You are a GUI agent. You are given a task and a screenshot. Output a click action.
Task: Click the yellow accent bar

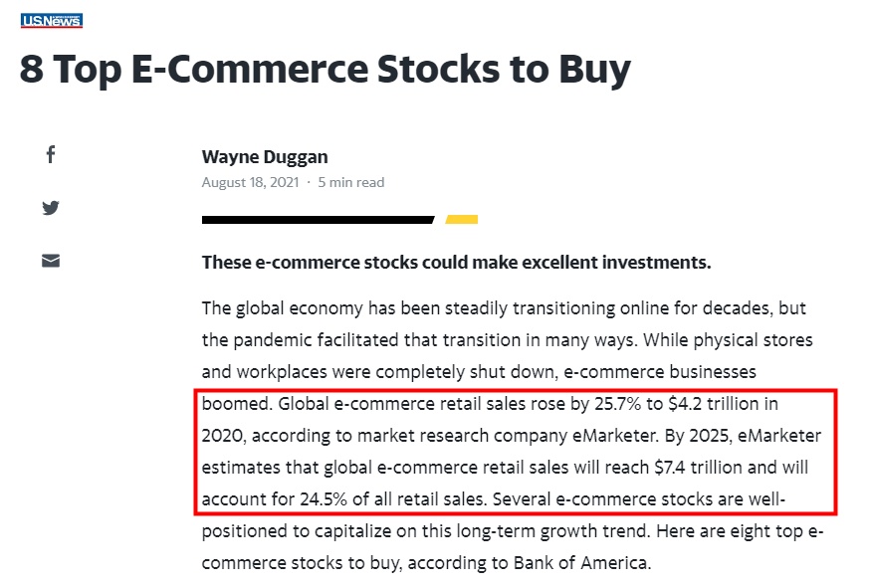click(462, 220)
